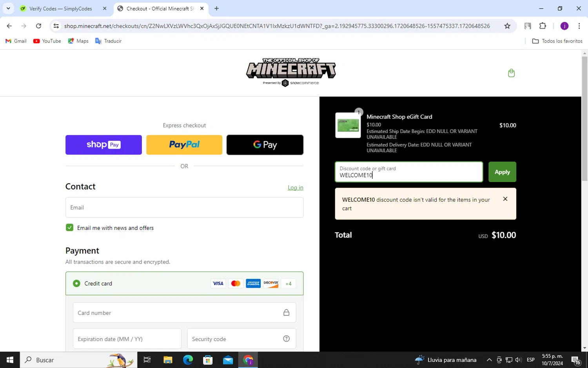Select the Credit card radio button

tap(76, 283)
